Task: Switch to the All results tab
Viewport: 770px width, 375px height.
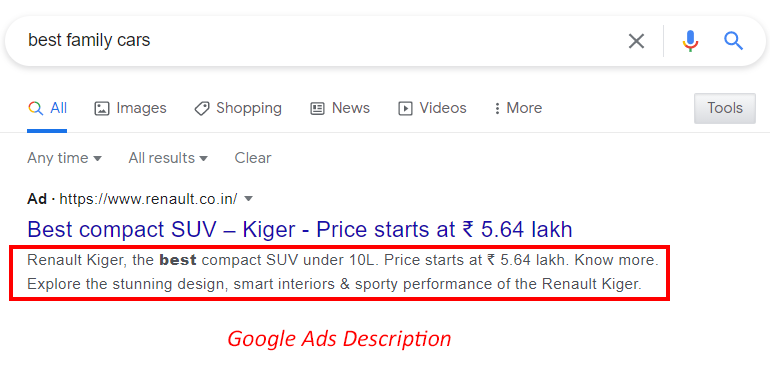Action: (47, 108)
